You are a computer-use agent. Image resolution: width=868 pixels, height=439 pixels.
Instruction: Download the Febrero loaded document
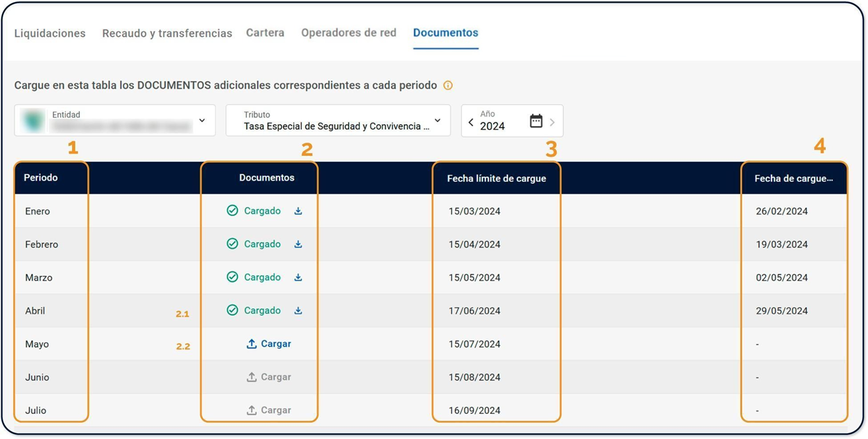coord(298,244)
